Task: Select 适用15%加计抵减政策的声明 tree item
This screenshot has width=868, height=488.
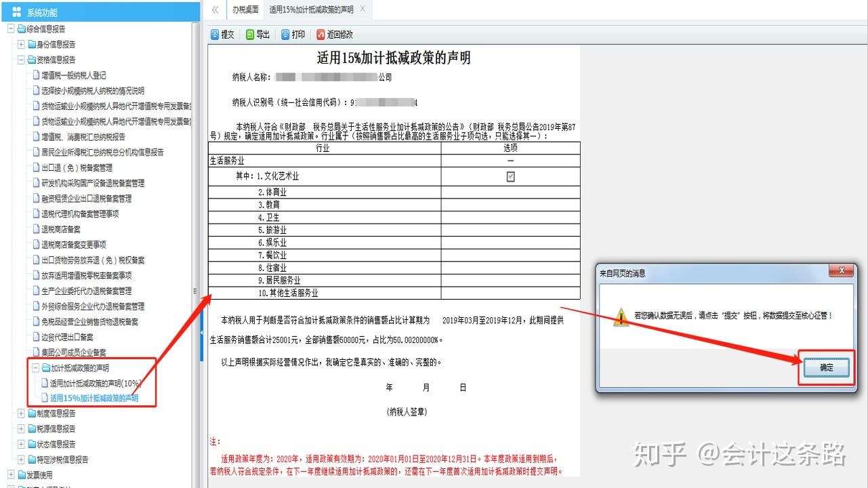Action: pyautogui.click(x=94, y=399)
